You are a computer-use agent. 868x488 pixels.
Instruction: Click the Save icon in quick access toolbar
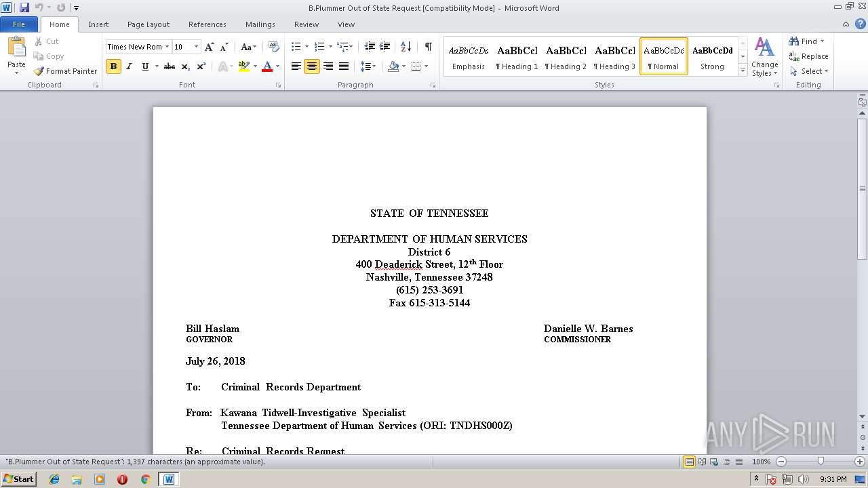tap(24, 7)
